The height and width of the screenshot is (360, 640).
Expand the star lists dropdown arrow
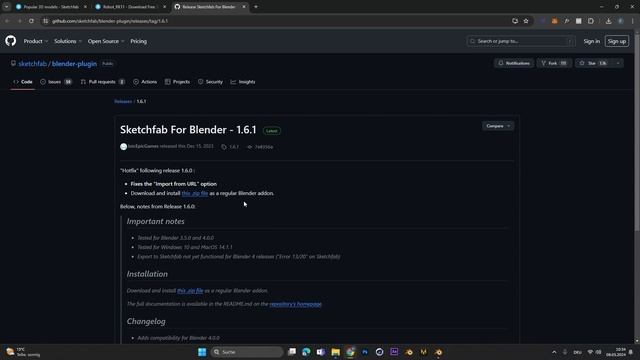[618, 63]
